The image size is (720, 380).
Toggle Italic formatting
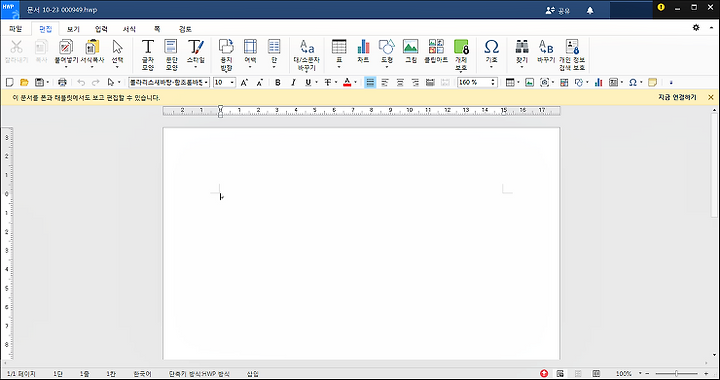293,83
